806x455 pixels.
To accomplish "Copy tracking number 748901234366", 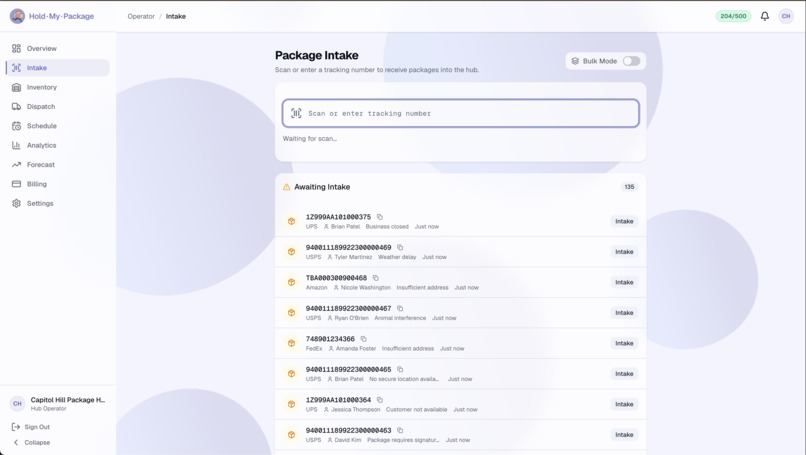I will pyautogui.click(x=363, y=339).
